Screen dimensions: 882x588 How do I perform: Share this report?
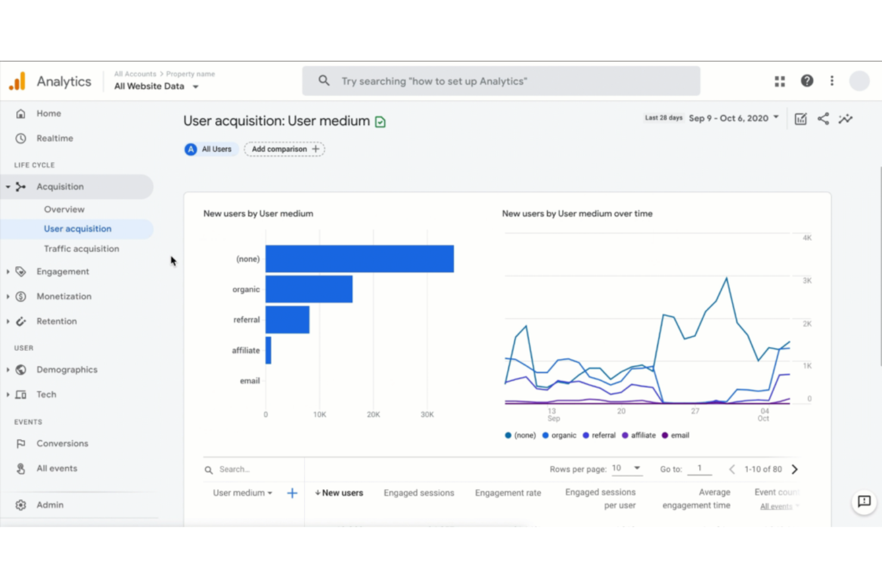click(823, 119)
